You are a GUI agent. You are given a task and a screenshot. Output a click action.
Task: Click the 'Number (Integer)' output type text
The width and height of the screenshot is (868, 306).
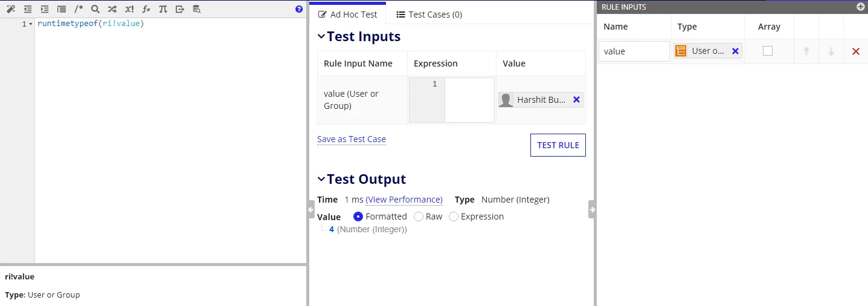point(515,200)
